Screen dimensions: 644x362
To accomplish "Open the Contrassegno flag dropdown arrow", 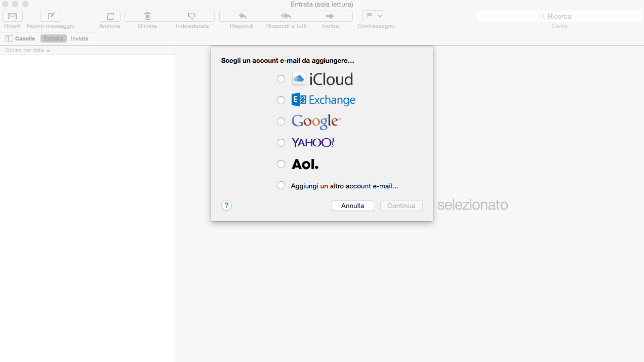I will (380, 16).
